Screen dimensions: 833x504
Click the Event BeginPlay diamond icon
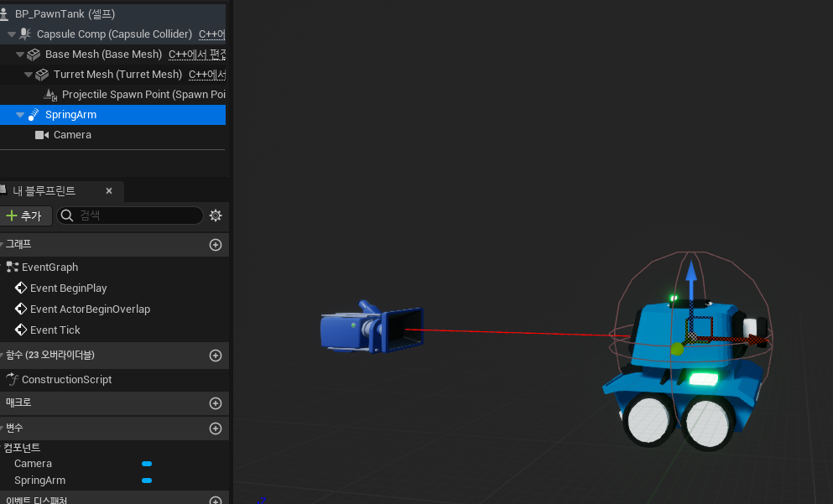(x=21, y=288)
